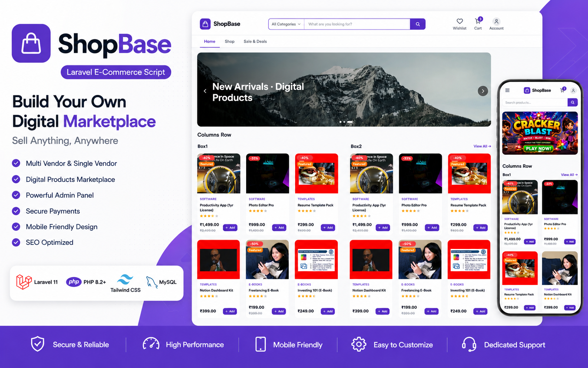
Task: Open the Account icon in desktop header
Action: point(496,22)
